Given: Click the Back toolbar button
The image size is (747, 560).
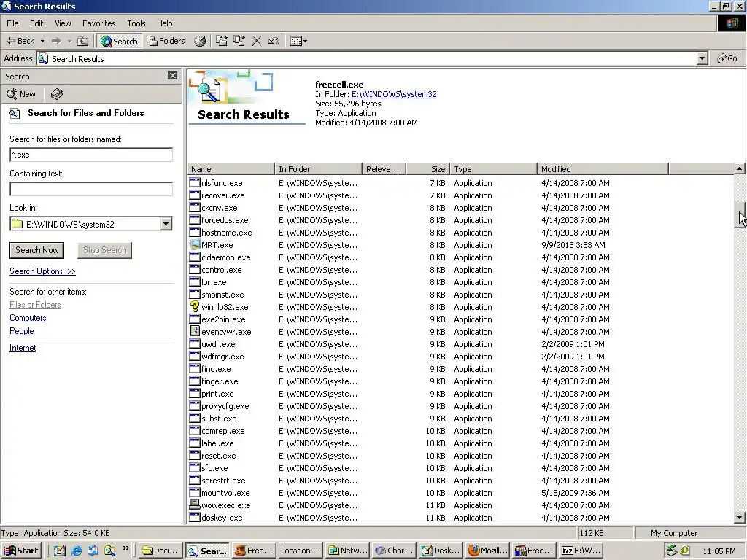Looking at the screenshot, I should [20, 41].
